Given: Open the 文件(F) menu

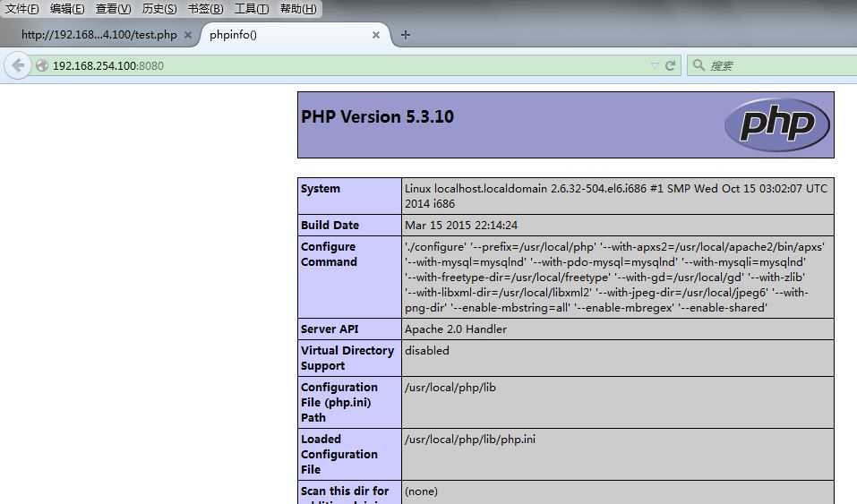Looking at the screenshot, I should tap(22, 9).
